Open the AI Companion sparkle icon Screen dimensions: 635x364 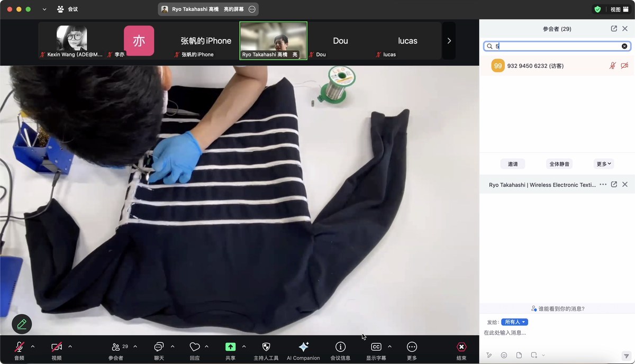(x=304, y=347)
